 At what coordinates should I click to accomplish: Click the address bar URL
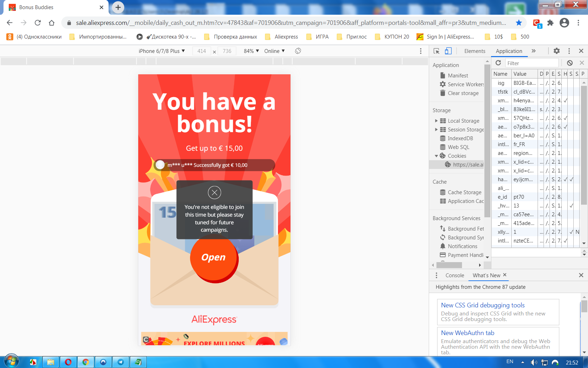[x=291, y=23]
